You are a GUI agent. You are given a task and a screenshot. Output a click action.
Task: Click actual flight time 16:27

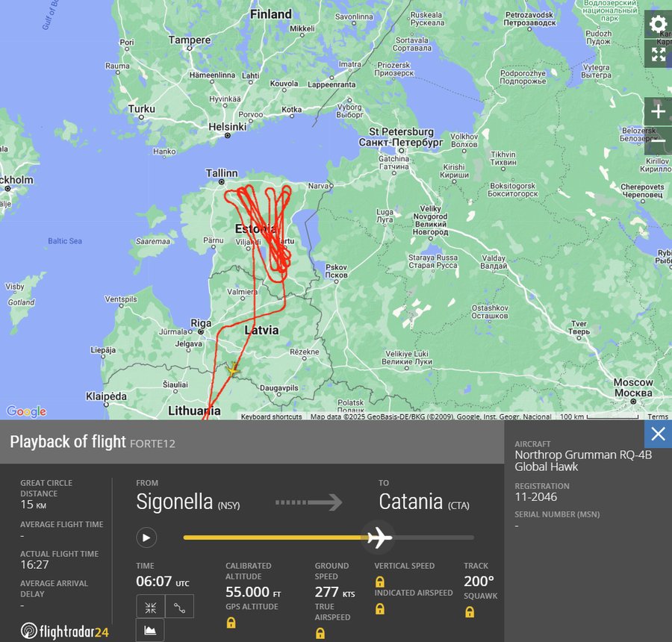point(34,564)
